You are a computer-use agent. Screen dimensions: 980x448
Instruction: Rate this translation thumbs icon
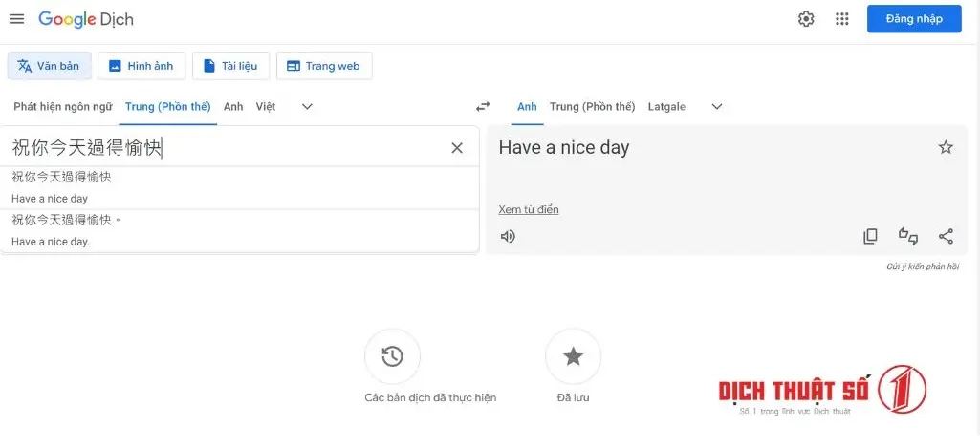908,236
